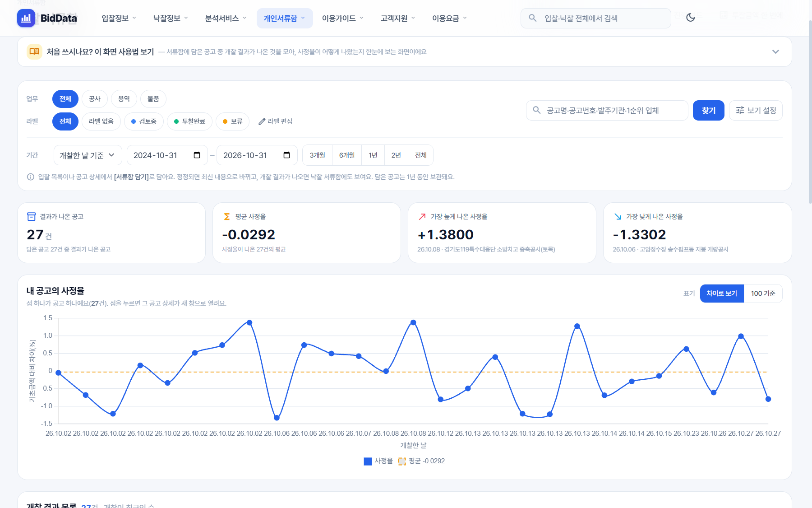Click the archive icon on 결과가 나온 공고 card
The image size is (812, 508).
point(31,217)
